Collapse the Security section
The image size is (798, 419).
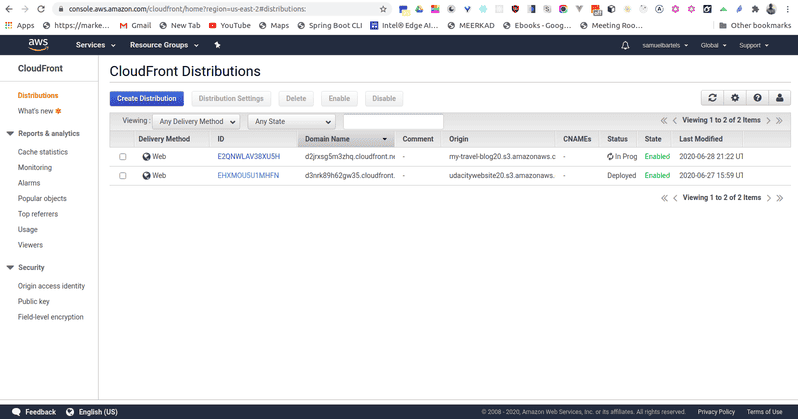pos(10,267)
